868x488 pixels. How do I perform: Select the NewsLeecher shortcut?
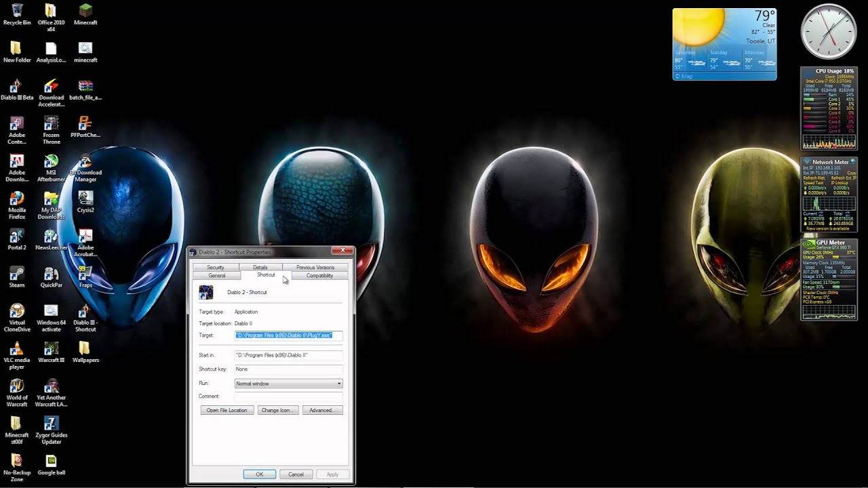pos(51,239)
